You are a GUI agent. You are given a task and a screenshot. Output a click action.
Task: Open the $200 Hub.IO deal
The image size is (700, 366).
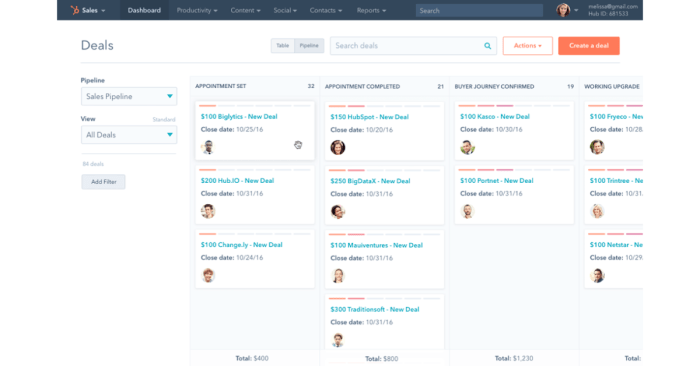237,181
